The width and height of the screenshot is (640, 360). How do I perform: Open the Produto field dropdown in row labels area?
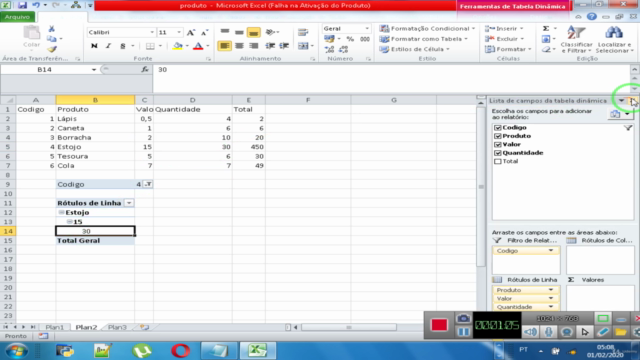[551, 290]
